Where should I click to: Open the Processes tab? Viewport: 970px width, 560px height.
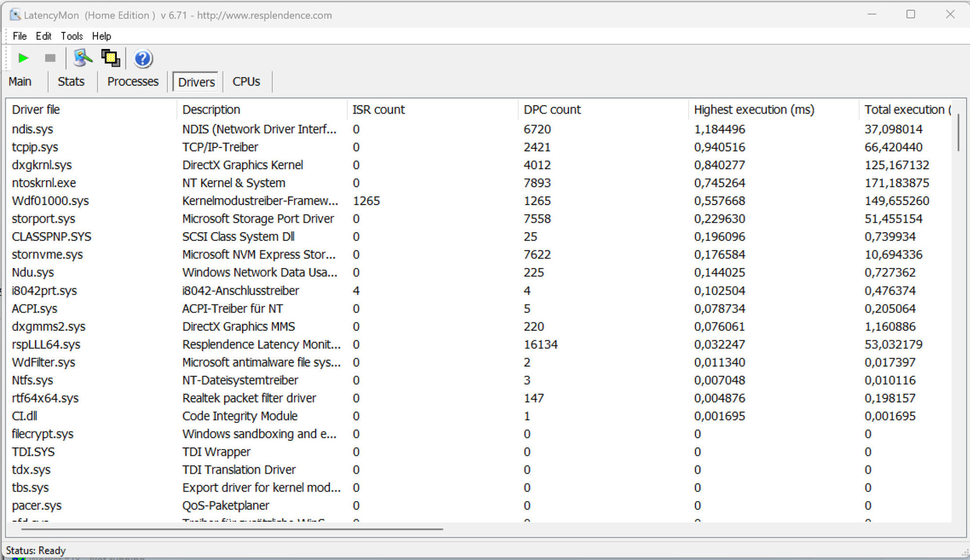pyautogui.click(x=133, y=82)
